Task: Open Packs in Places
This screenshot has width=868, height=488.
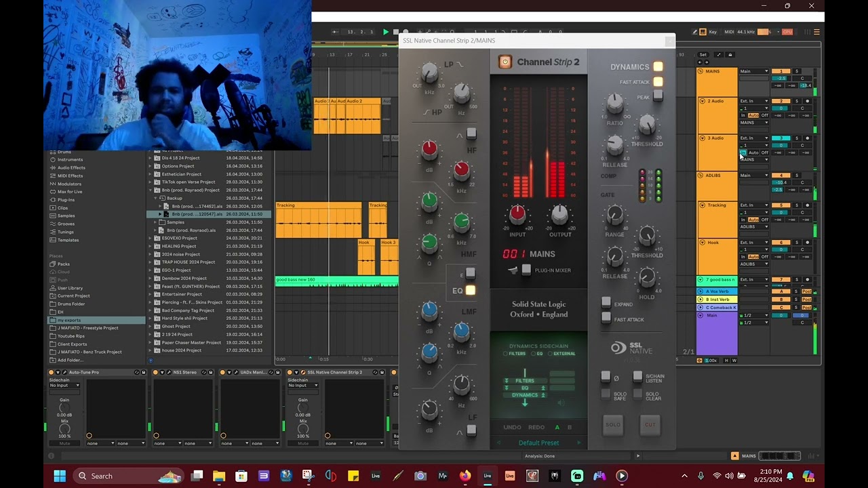Action: pyautogui.click(x=63, y=264)
